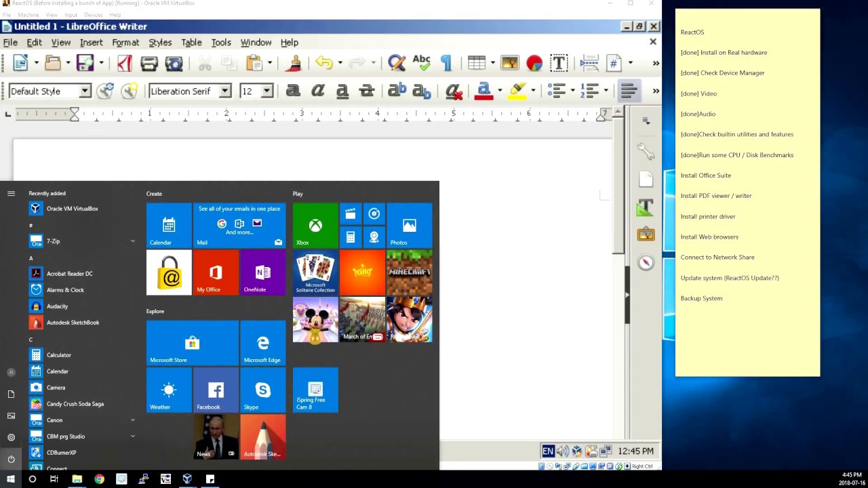
Task: Click the EN language indicator in ReactOS tray
Action: (548, 451)
